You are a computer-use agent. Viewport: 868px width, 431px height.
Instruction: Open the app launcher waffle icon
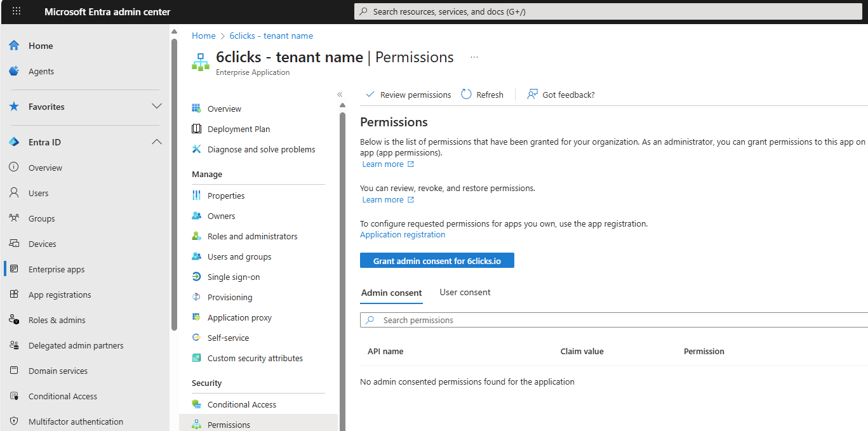click(17, 11)
